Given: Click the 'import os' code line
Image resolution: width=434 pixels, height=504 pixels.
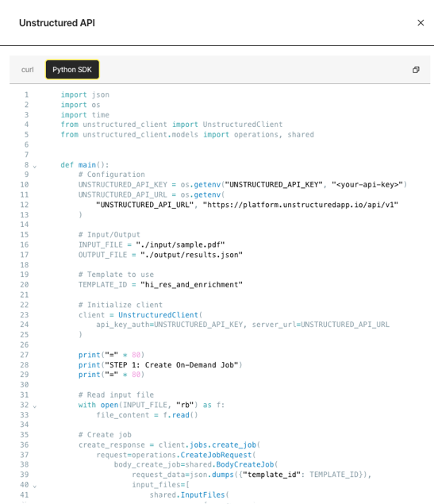Looking at the screenshot, I should pos(81,105).
